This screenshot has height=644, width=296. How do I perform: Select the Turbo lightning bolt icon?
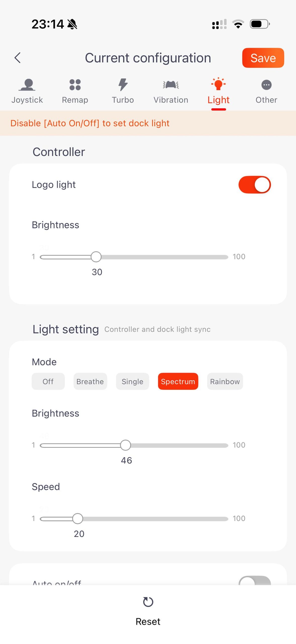(123, 84)
